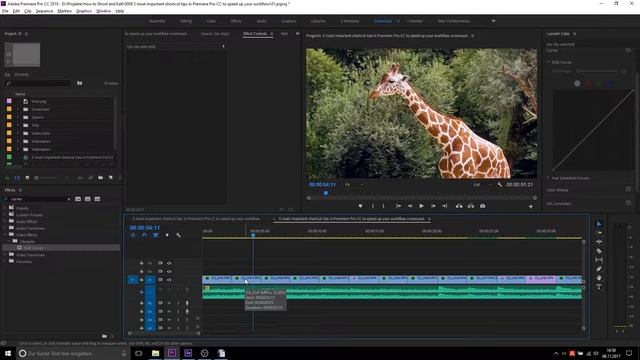The height and width of the screenshot is (360, 640).
Task: Expand the Video Transitions folder
Action: point(5,255)
